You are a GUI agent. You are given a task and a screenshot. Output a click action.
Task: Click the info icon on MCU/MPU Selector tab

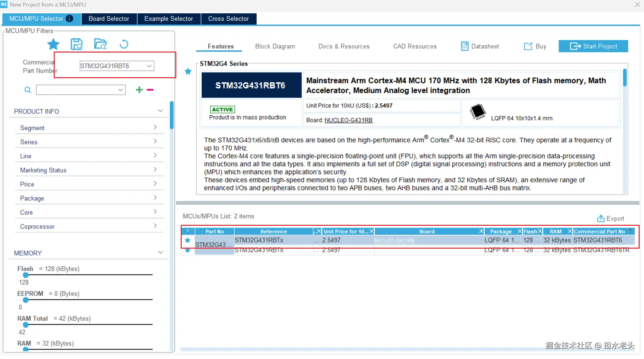(x=69, y=19)
